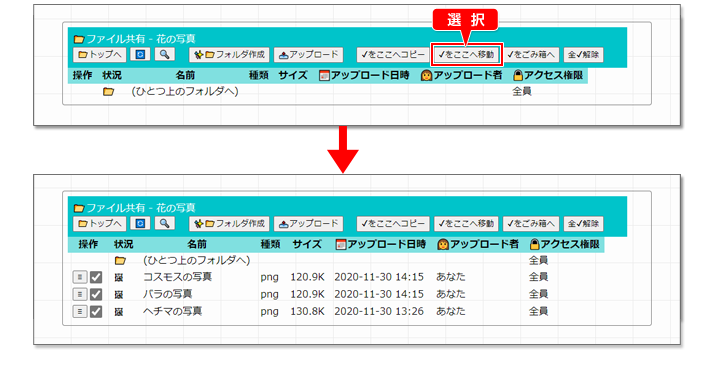This screenshot has width=715, height=376.
Task: Click 全✓解除 button in upper panel
Action: tap(583, 55)
